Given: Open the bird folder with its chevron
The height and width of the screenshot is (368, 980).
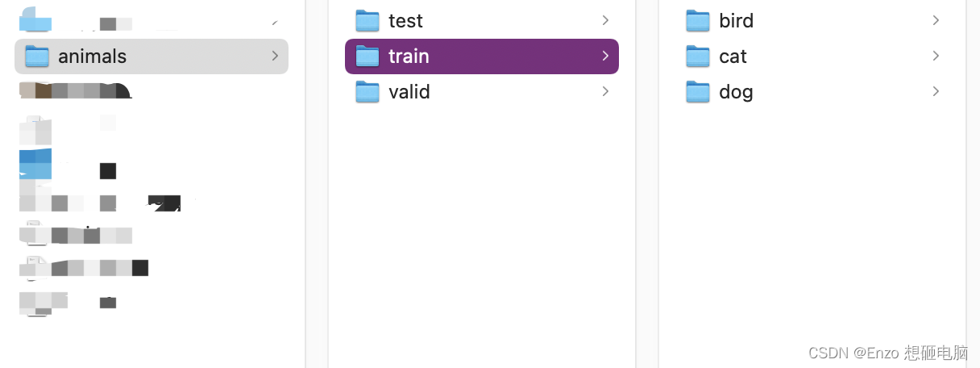Looking at the screenshot, I should pos(936,20).
